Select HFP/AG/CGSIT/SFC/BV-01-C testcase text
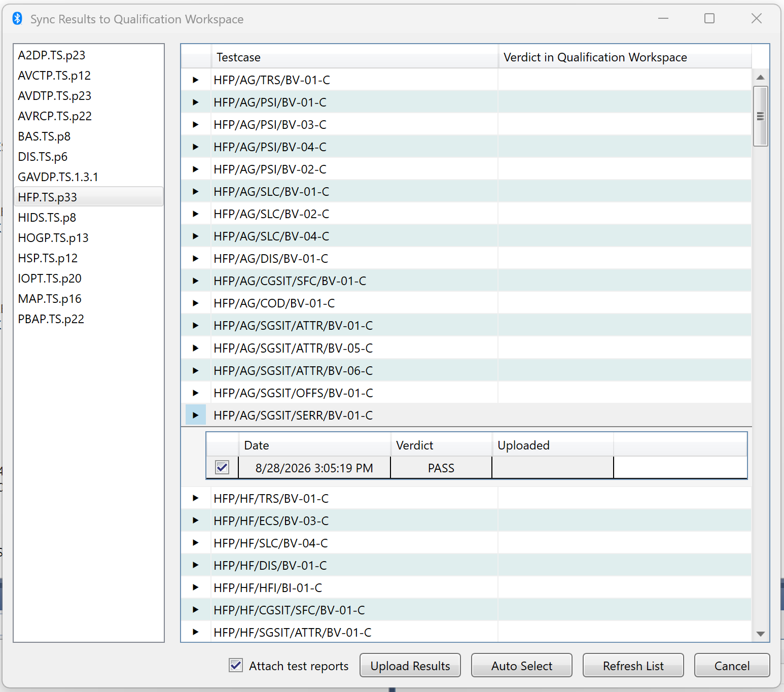 pyautogui.click(x=290, y=281)
